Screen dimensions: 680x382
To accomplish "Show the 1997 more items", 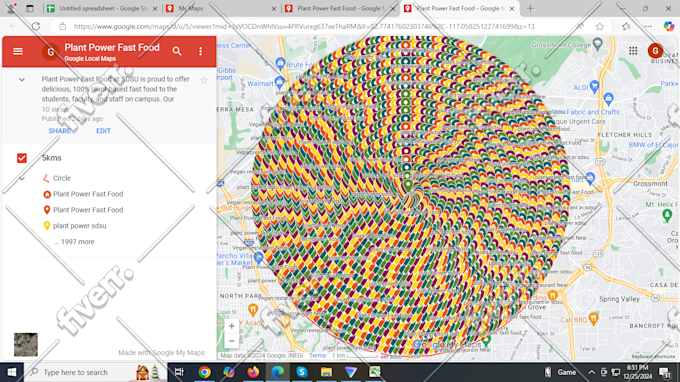I will click(74, 242).
